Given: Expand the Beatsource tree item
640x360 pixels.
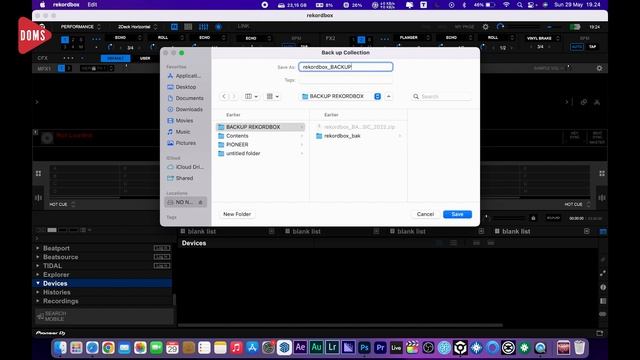Looking at the screenshot, I should (x=38, y=257).
